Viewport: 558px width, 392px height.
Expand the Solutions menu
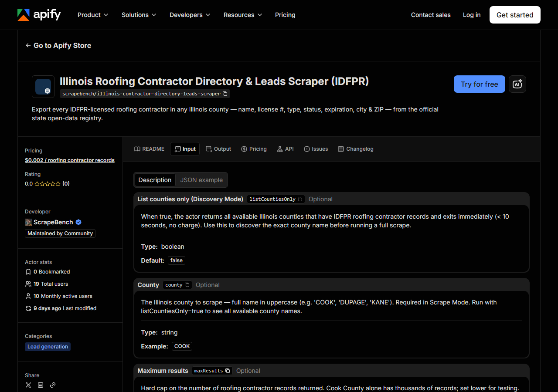(139, 15)
